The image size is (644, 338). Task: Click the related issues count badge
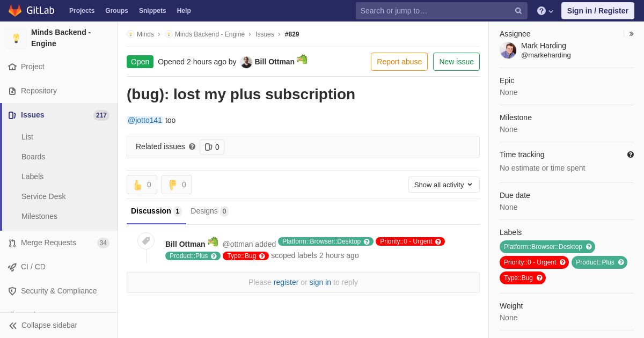click(x=212, y=147)
